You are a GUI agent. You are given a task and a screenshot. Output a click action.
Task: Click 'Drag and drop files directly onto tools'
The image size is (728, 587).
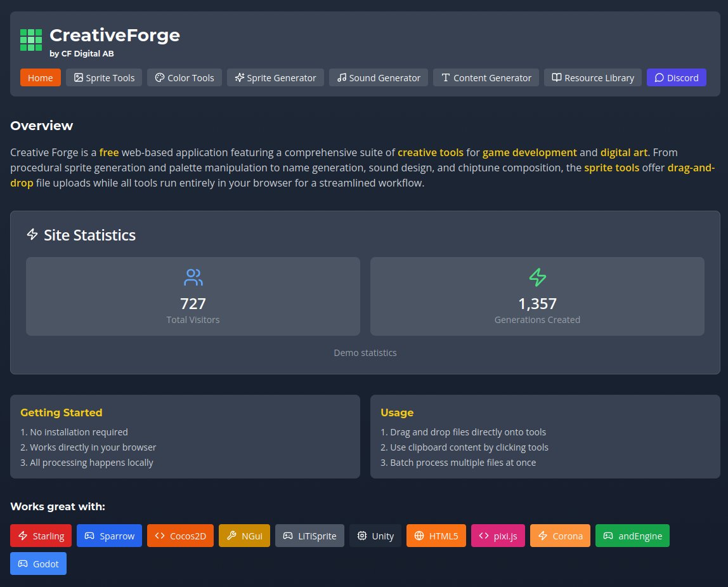464,432
